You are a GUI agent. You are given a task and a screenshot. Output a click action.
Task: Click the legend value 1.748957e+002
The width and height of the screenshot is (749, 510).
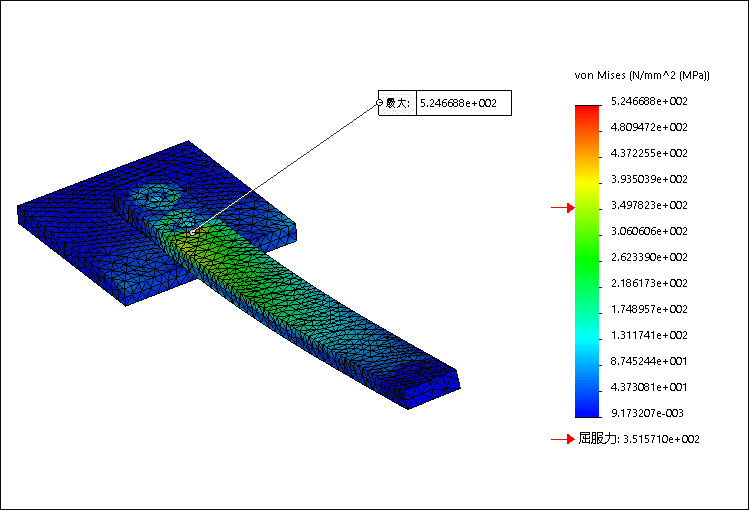649,309
